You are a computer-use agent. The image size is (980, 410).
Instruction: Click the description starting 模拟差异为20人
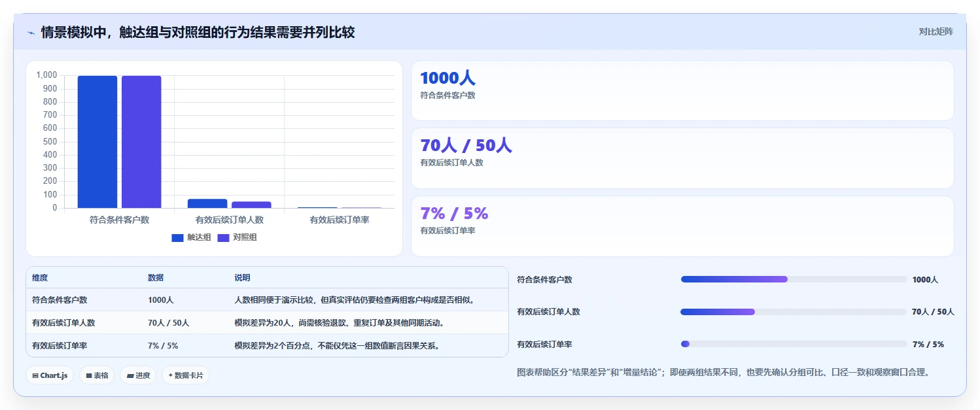[x=339, y=322]
